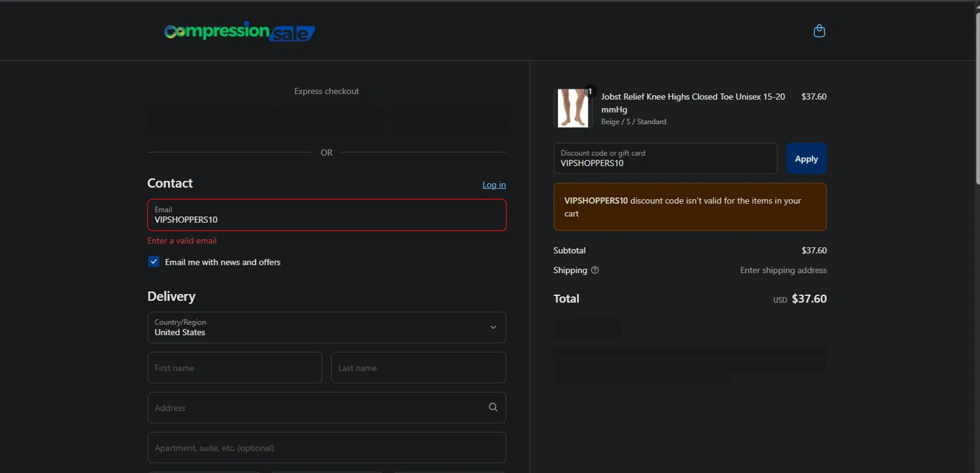The height and width of the screenshot is (473, 980).
Task: Click the product title Jobst Relief Knee Highs
Action: tap(693, 103)
